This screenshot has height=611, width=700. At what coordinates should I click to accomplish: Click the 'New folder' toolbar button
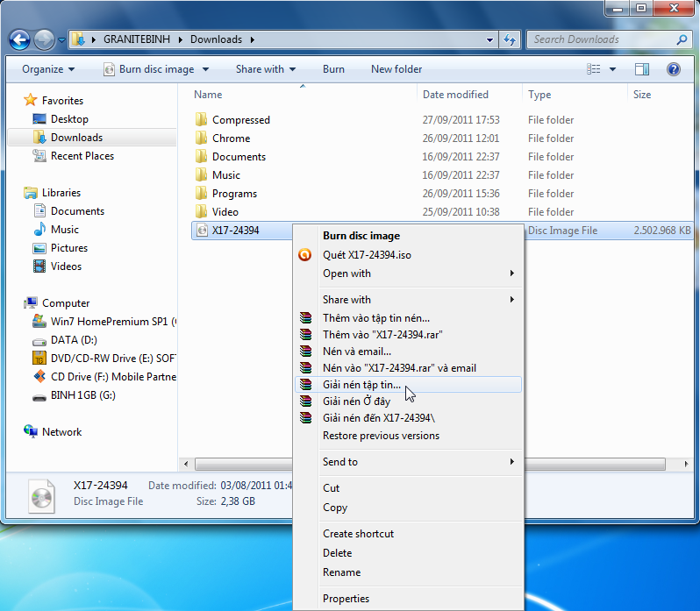396,69
